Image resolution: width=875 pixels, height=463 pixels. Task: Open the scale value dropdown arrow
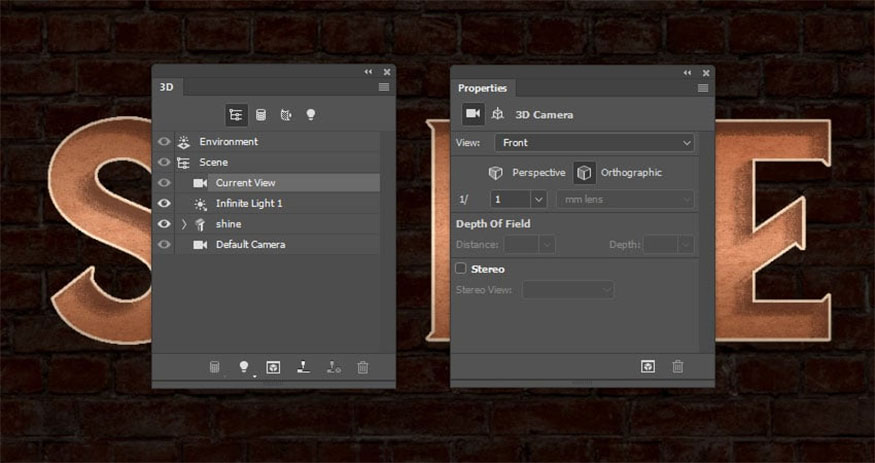pos(538,200)
